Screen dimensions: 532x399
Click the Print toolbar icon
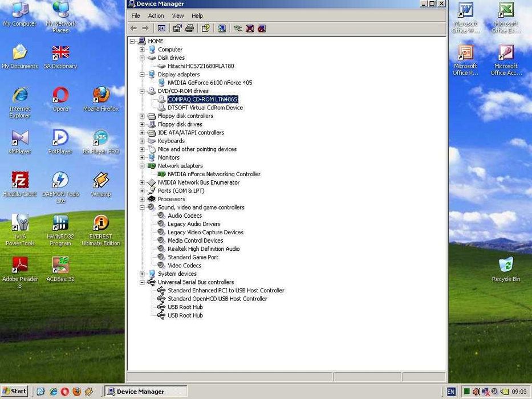190,28
